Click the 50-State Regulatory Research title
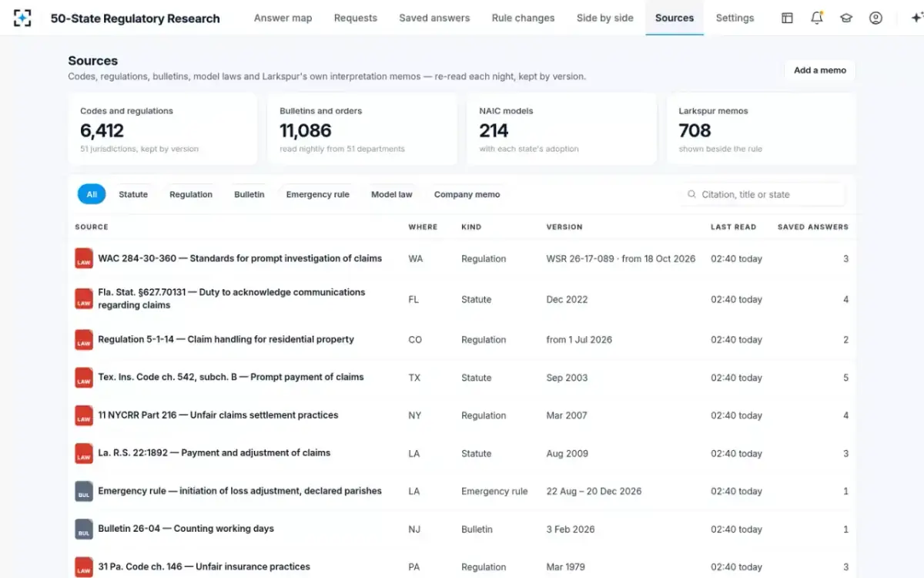Screen dimensions: 924x578 [x=136, y=18]
